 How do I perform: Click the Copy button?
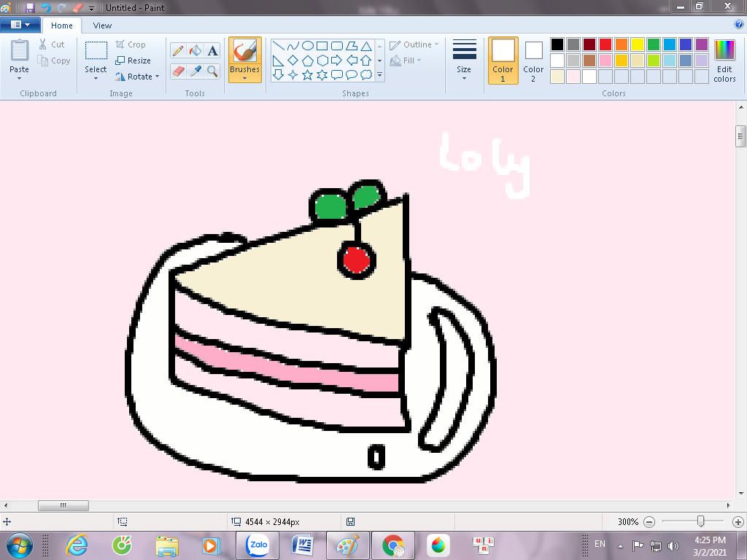click(x=54, y=61)
